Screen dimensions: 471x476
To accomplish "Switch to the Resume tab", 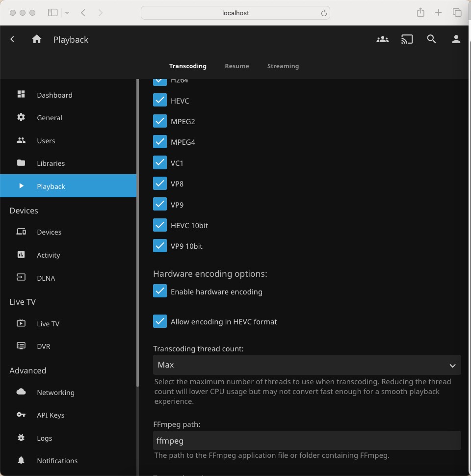I will 236,66.
